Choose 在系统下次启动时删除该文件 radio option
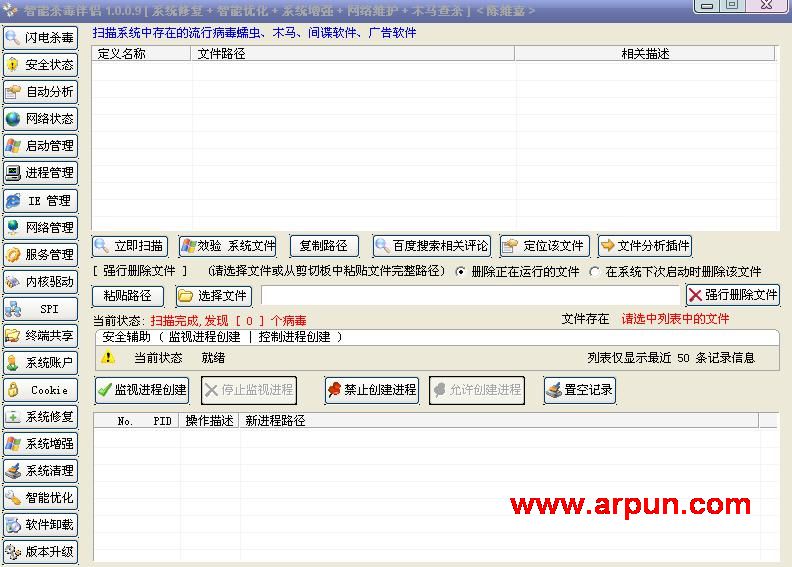Screen dimensions: 792x567 click(x=596, y=271)
